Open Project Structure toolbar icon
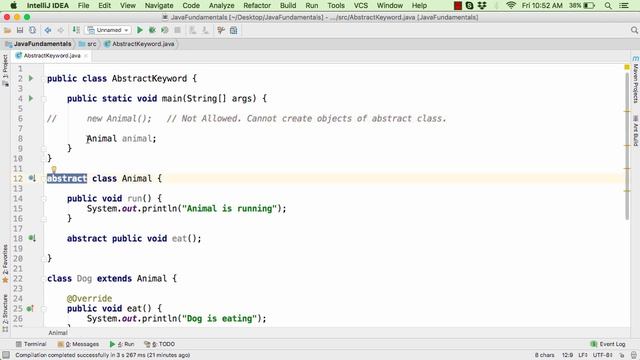The height and width of the screenshot is (360, 640). point(221,30)
